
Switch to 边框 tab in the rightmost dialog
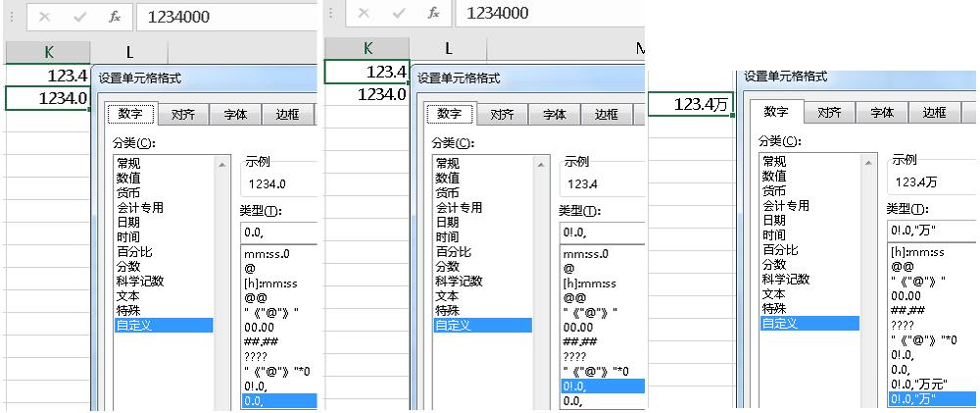(x=934, y=113)
